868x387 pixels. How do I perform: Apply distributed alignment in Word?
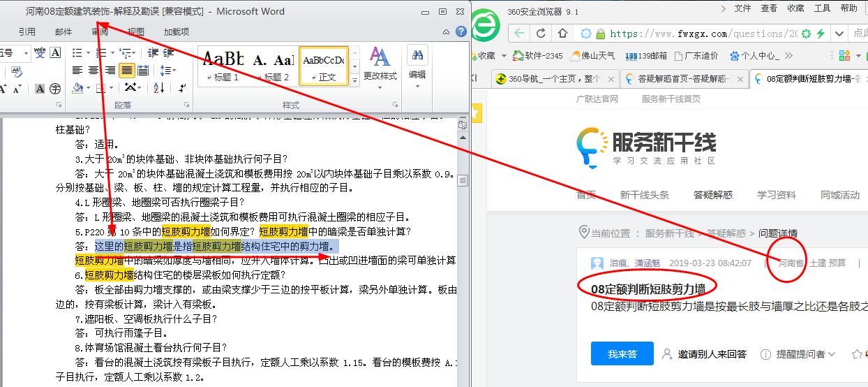(x=143, y=71)
